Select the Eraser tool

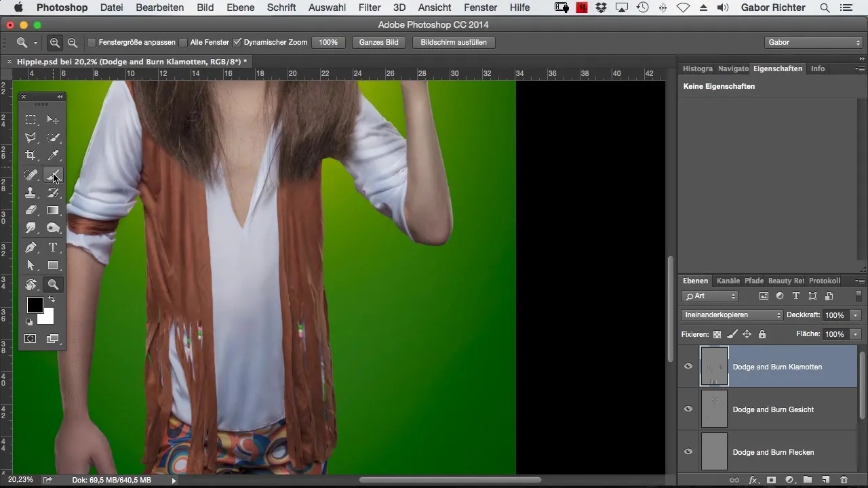(31, 210)
